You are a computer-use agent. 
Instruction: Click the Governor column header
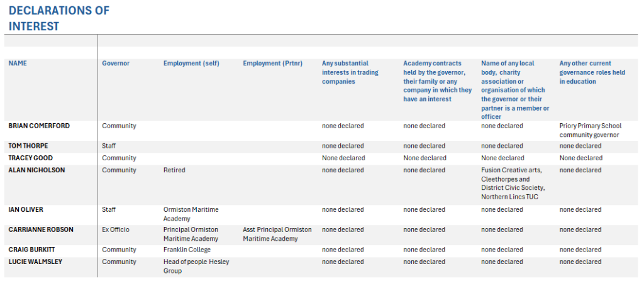tap(116, 63)
